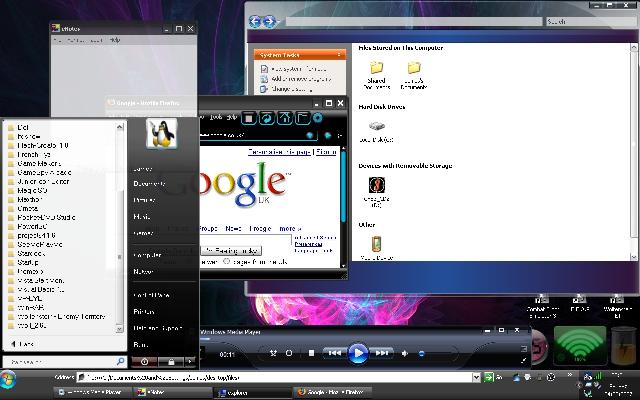Toggle repeat in Windows Media Player

(x=289, y=353)
